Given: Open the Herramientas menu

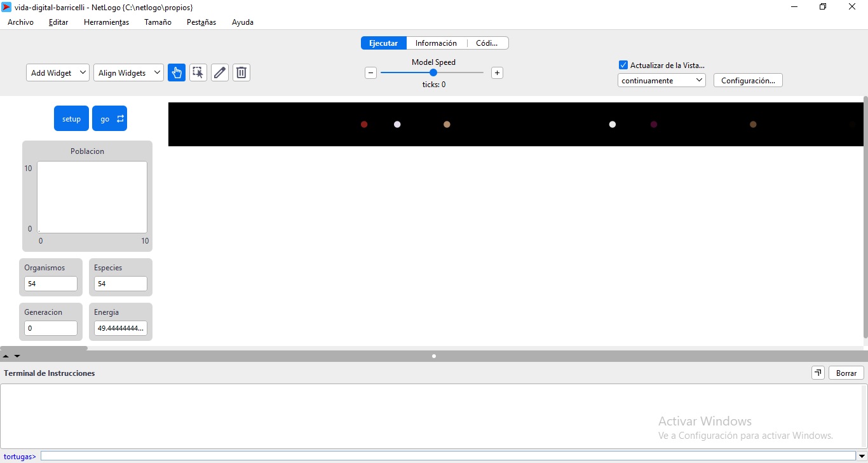Looking at the screenshot, I should 106,22.
